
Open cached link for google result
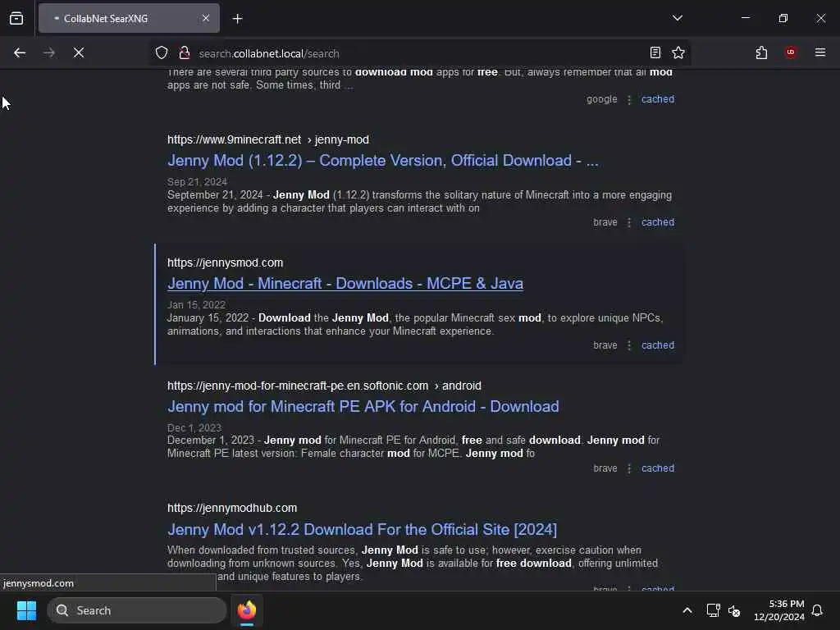point(658,99)
